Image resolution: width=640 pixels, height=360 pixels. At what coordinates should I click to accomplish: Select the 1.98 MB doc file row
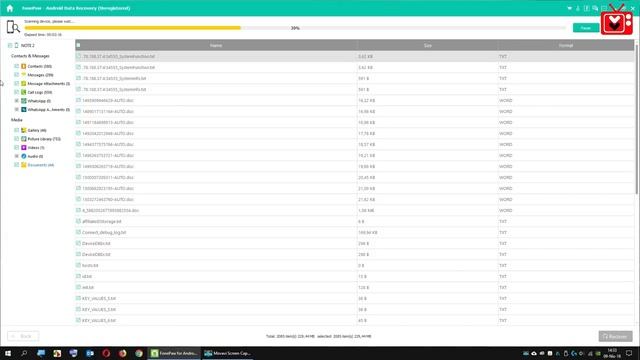point(355,210)
